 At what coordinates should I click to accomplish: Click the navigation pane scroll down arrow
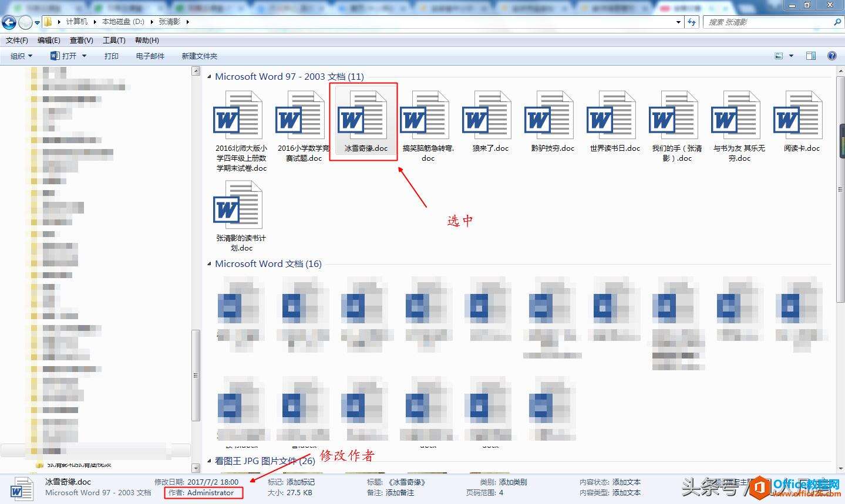point(196,468)
